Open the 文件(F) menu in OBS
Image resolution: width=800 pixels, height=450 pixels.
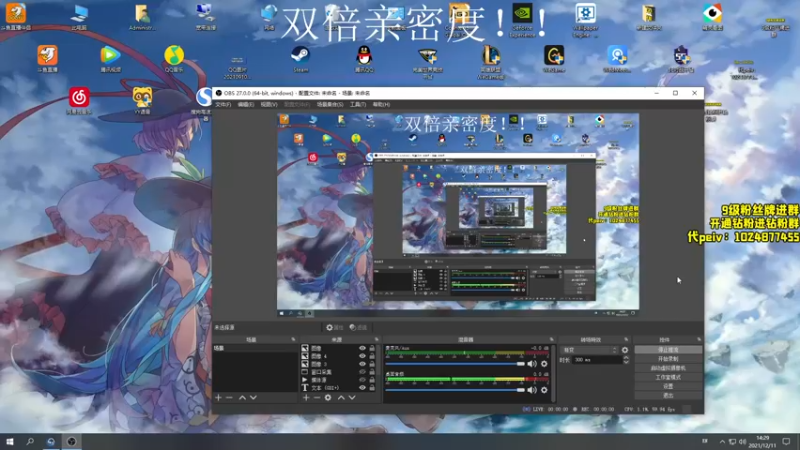[223, 105]
